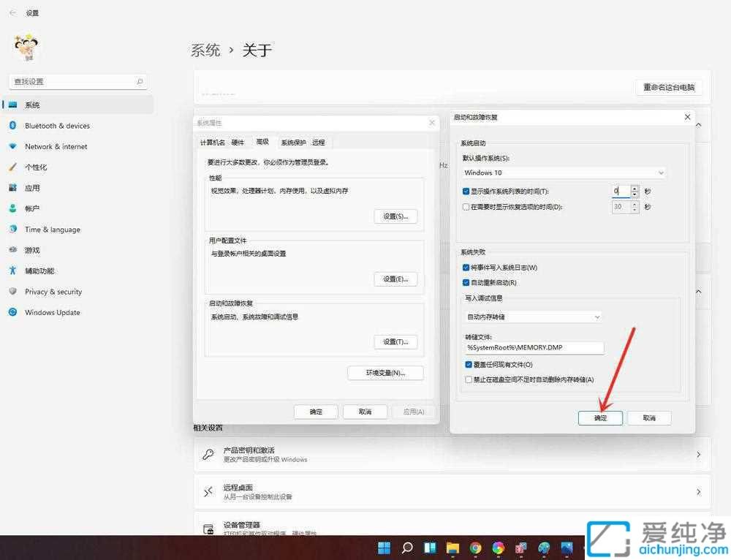Open performance 设置(S) button
731x560 pixels.
[x=395, y=216]
